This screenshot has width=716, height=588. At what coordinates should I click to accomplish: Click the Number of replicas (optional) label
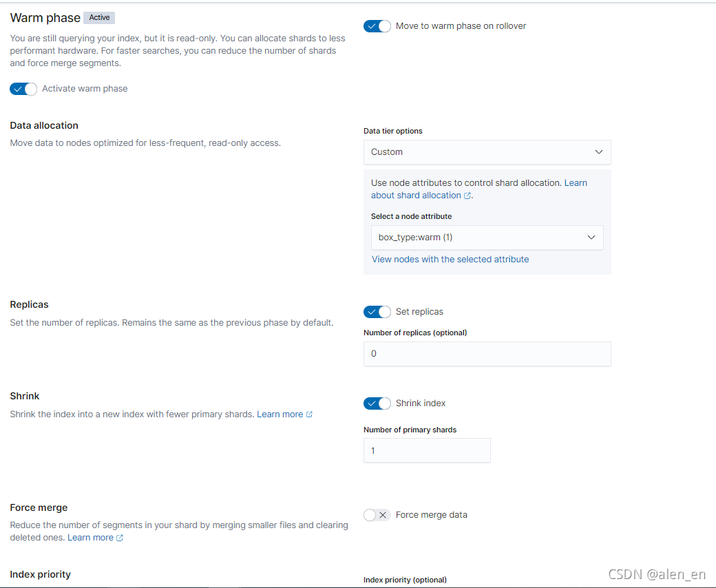point(415,333)
